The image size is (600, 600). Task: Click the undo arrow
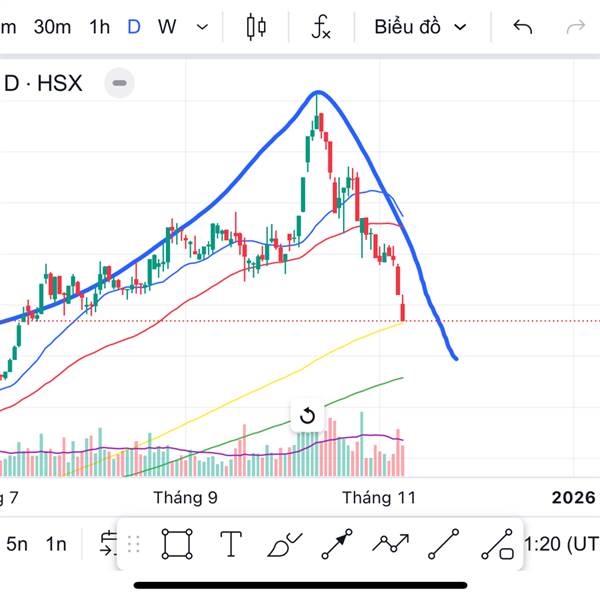522,27
